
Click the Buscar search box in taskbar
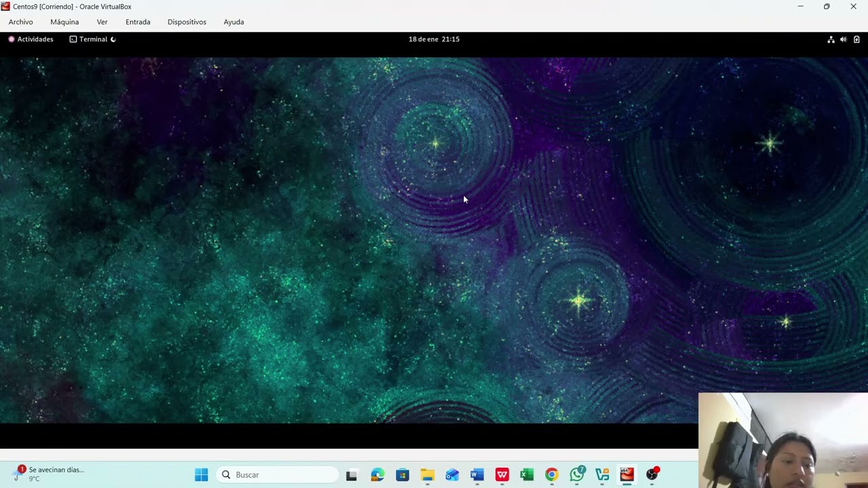(277, 474)
